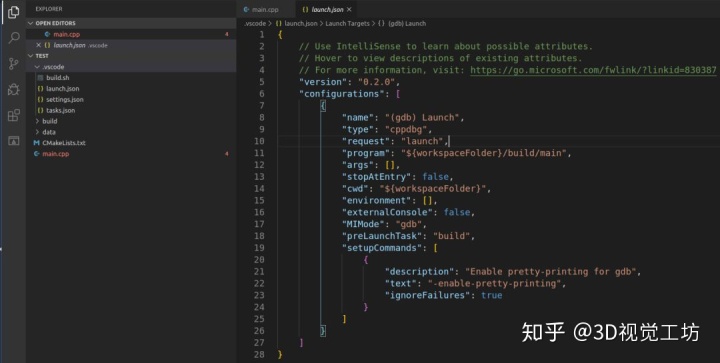Click Launch Targets in the breadcrumb

[348, 23]
